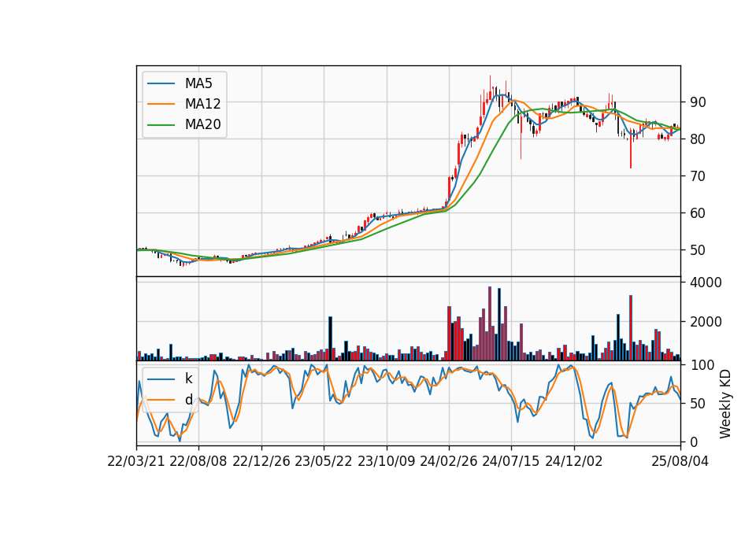756x543 pixels.
Task: Click the orange MA12 legend line sample
Action: tap(161, 104)
